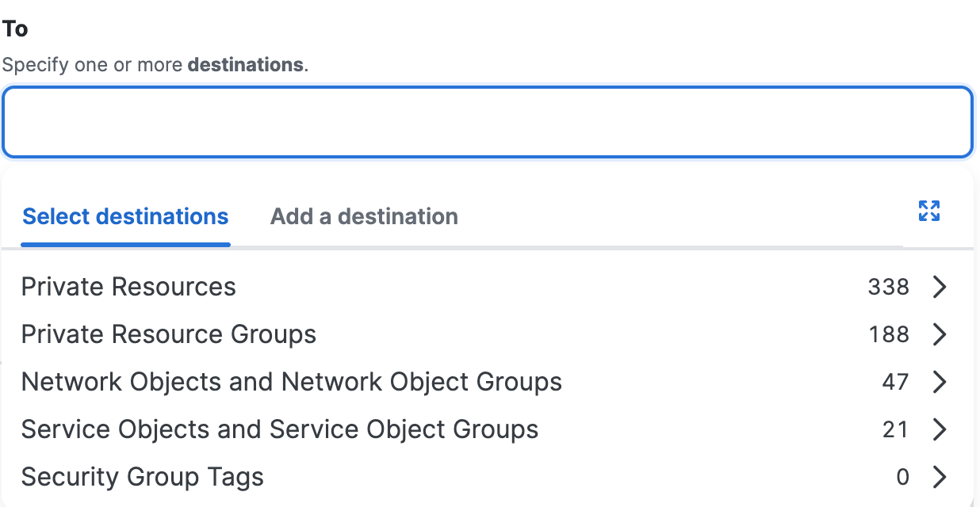Image resolution: width=980 pixels, height=507 pixels.
Task: Expand the Security Group Tags chevron
Action: coord(940,477)
